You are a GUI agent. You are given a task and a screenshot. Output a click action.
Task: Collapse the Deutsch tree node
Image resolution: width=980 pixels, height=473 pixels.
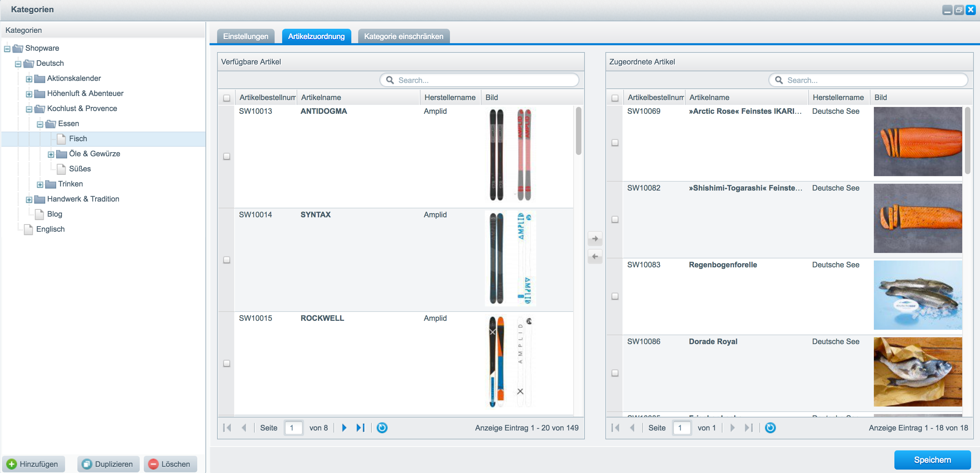(x=18, y=64)
